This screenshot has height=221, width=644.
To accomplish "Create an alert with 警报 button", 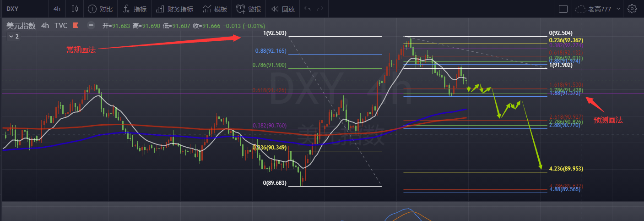I will pos(249,9).
